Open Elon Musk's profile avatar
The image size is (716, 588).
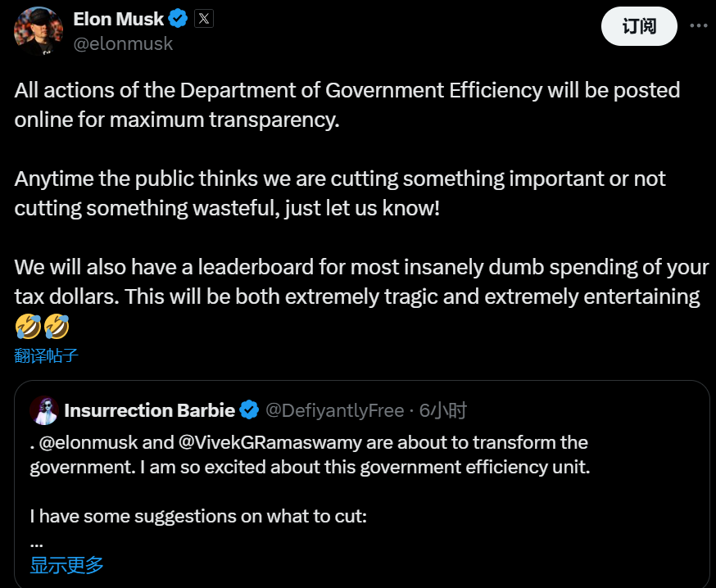tap(39, 30)
